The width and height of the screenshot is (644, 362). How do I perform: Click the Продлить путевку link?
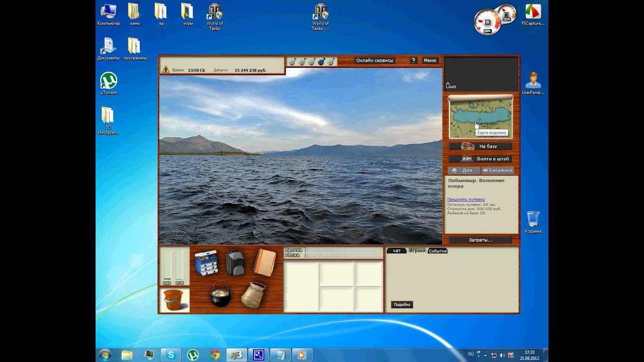coord(466,200)
